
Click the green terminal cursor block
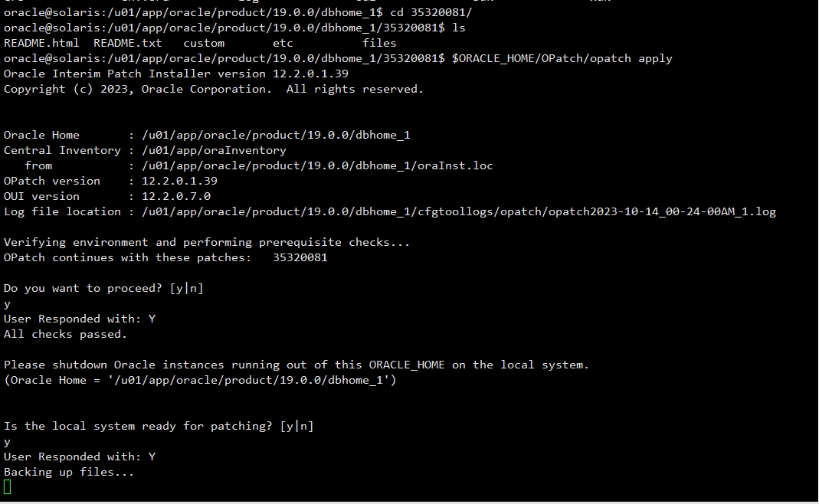tap(8, 487)
